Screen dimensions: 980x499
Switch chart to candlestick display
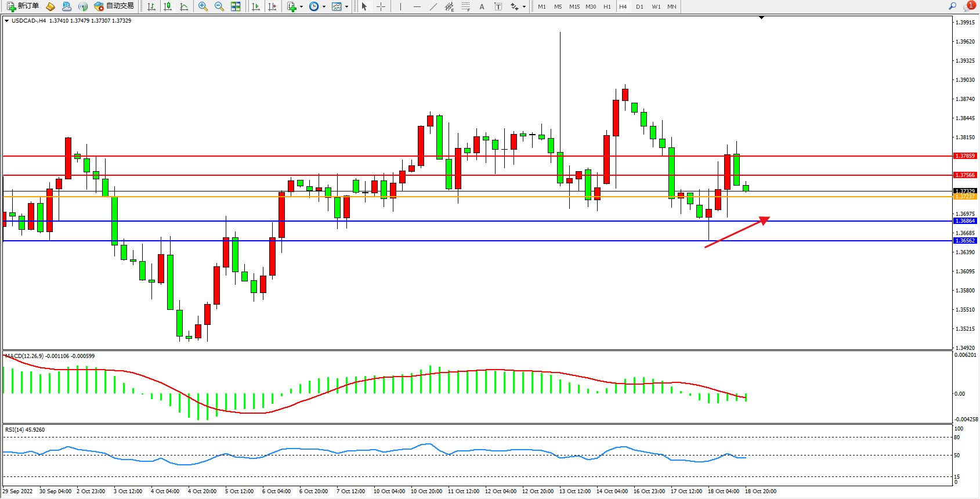coord(168,6)
